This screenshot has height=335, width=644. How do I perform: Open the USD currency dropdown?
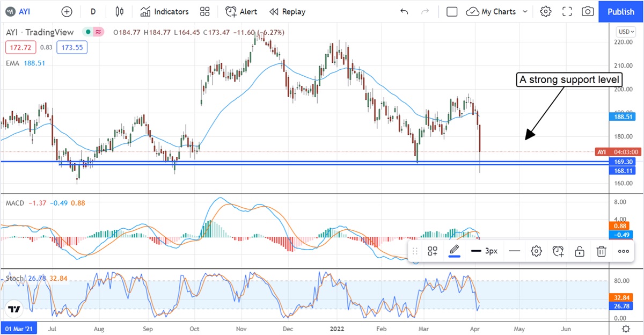626,31
